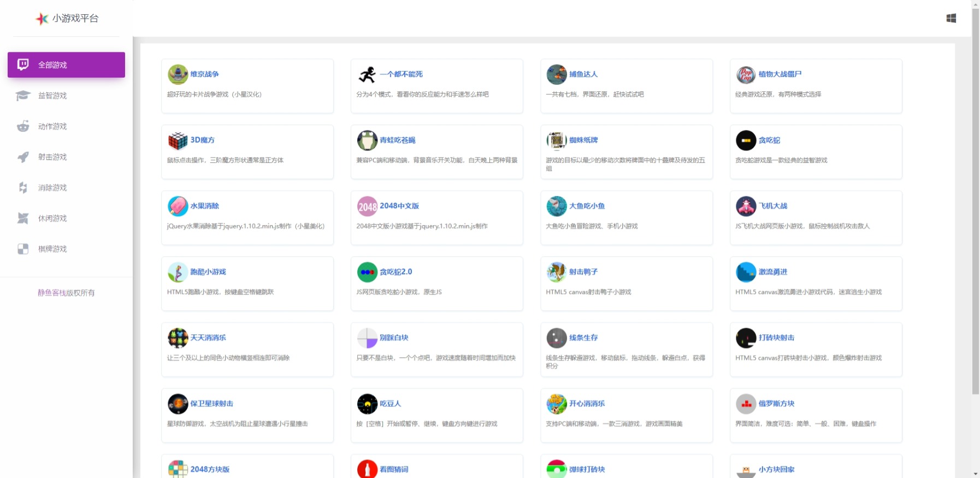The image size is (980, 478).
Task: Select 全部游戏 in the sidebar
Action: coord(66,65)
